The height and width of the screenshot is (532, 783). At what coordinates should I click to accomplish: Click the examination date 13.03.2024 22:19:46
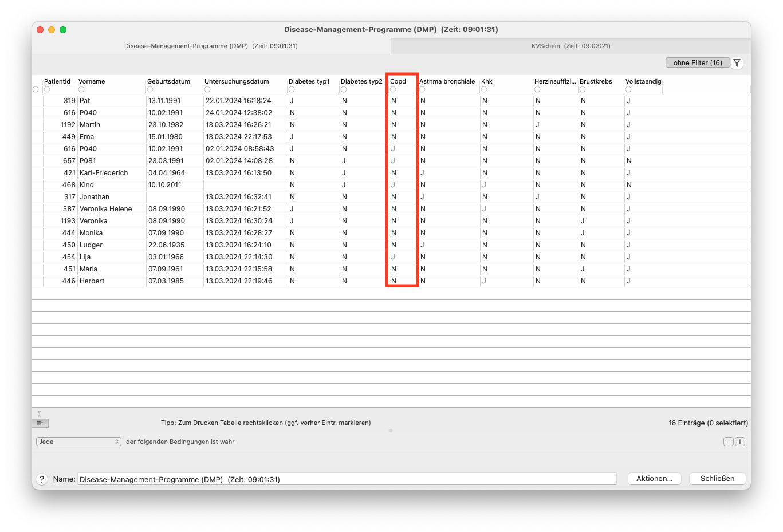tap(239, 281)
